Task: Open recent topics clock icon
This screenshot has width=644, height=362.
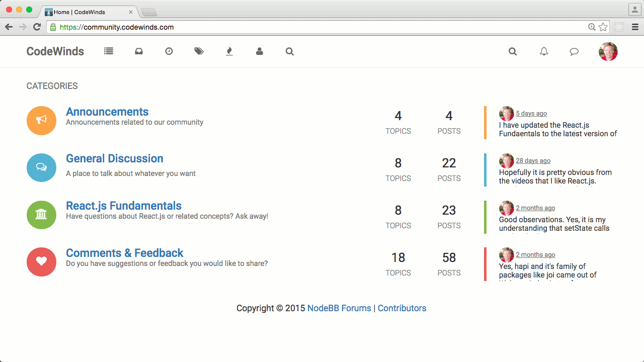Action: coord(169,51)
